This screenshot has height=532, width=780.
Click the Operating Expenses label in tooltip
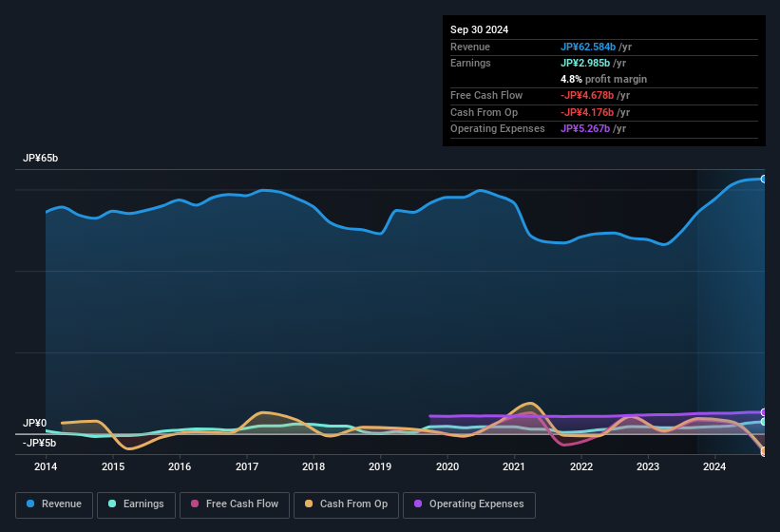pos(498,129)
